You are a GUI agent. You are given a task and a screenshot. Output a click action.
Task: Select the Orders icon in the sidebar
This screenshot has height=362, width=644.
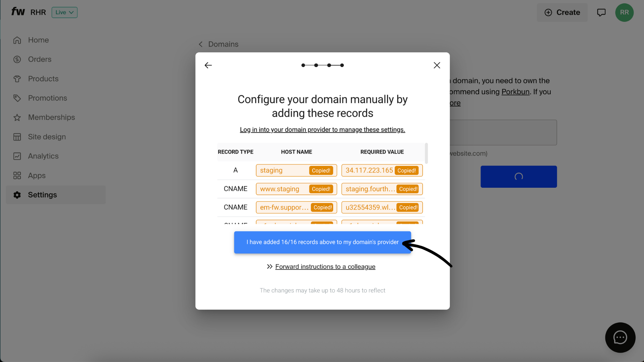coord(17,59)
